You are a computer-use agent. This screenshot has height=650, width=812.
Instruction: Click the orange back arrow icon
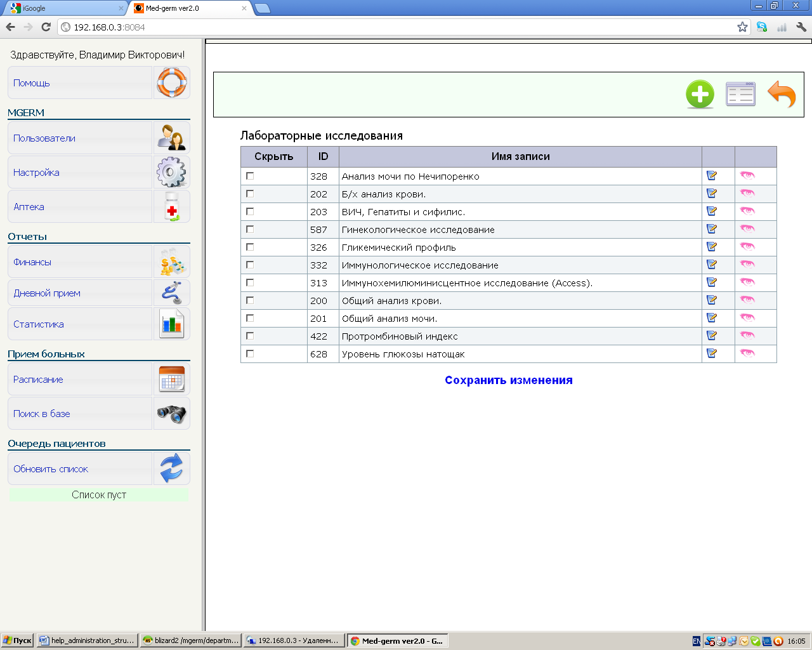pyautogui.click(x=782, y=95)
